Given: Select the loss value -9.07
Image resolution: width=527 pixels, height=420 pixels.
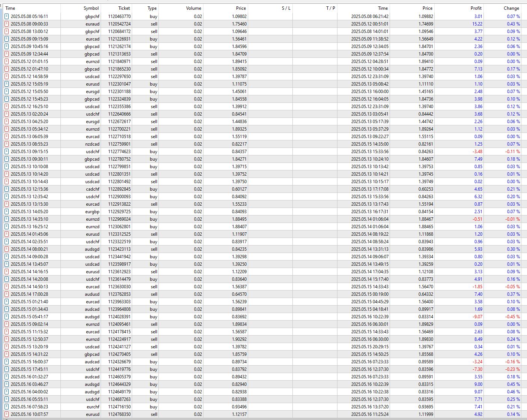Looking at the screenshot, I should coord(477,317).
